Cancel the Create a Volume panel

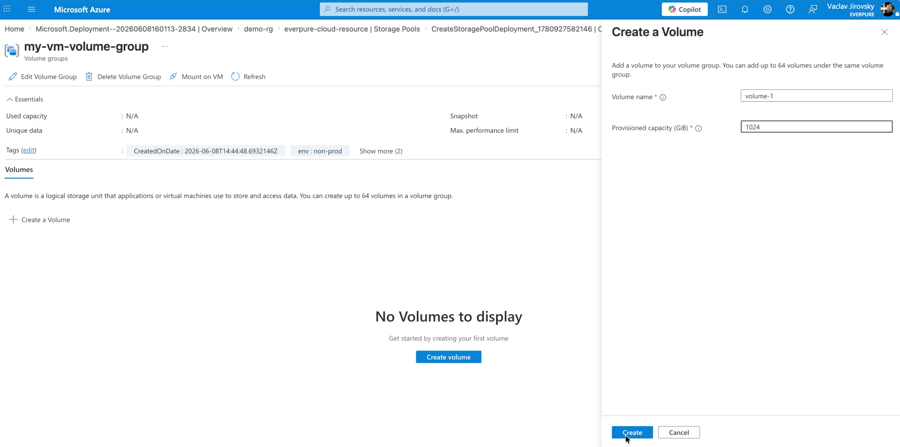point(678,432)
